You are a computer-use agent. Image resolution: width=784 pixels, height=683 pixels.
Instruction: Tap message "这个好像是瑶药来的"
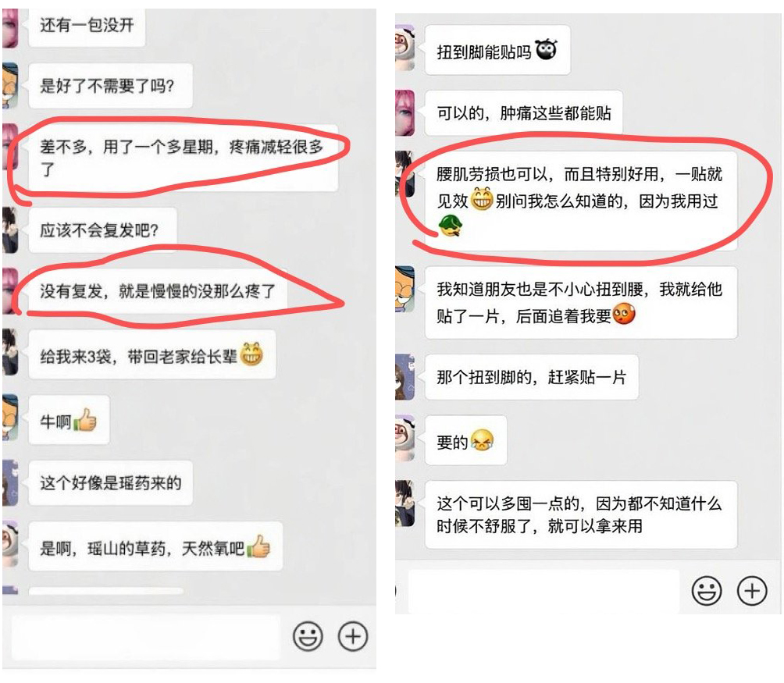click(x=111, y=482)
